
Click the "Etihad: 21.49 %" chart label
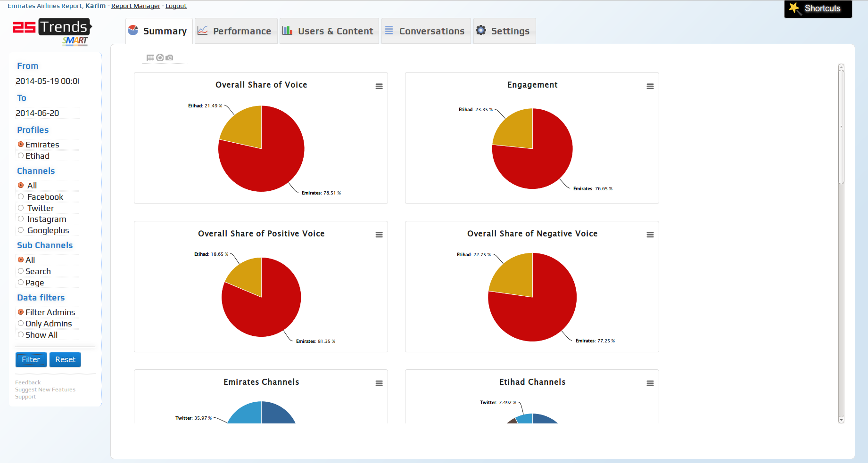tap(205, 106)
